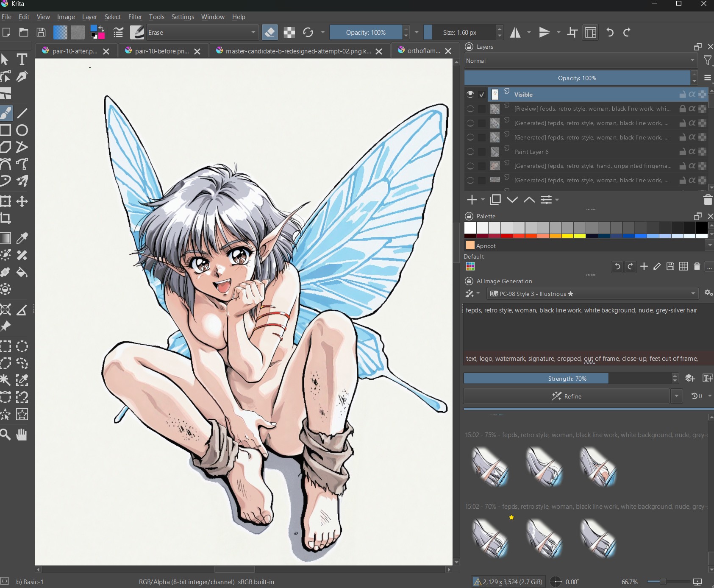Redo the action in toolbar

tap(627, 33)
